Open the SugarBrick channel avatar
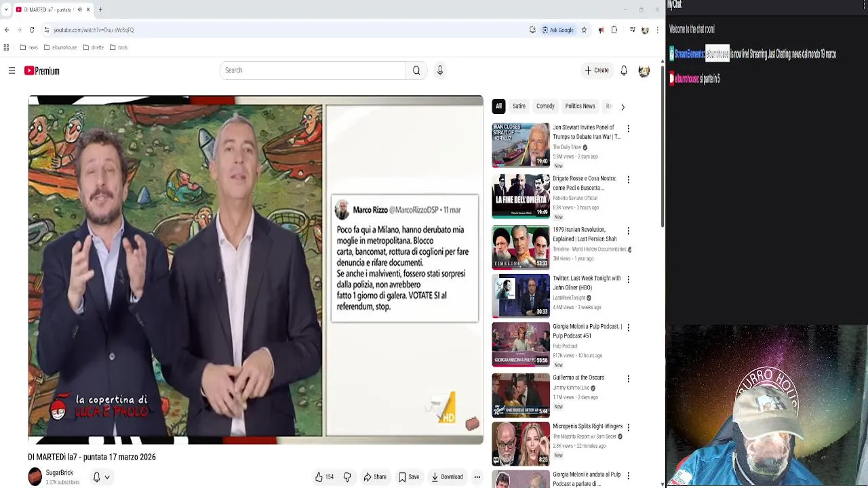The image size is (868, 488). 35,477
